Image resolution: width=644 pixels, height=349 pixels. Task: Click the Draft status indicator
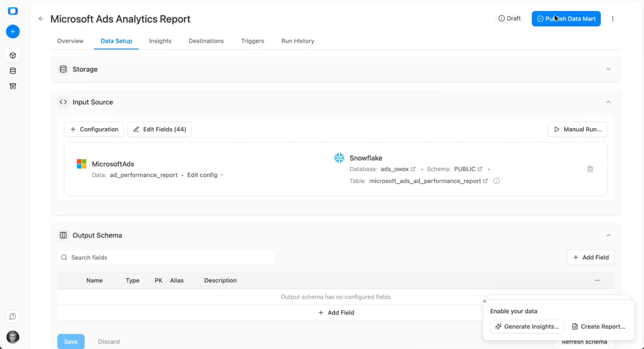pyautogui.click(x=509, y=18)
